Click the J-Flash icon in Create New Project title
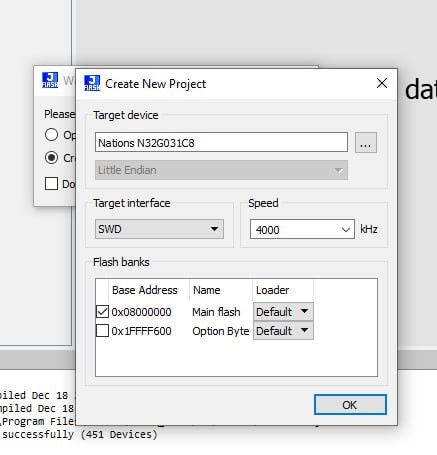This screenshot has height=455, width=437. point(92,83)
